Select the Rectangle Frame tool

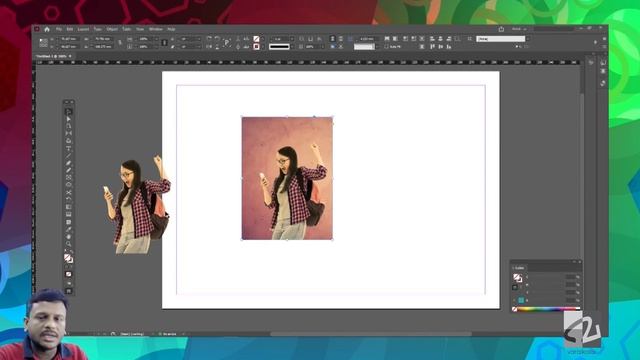tap(69, 178)
